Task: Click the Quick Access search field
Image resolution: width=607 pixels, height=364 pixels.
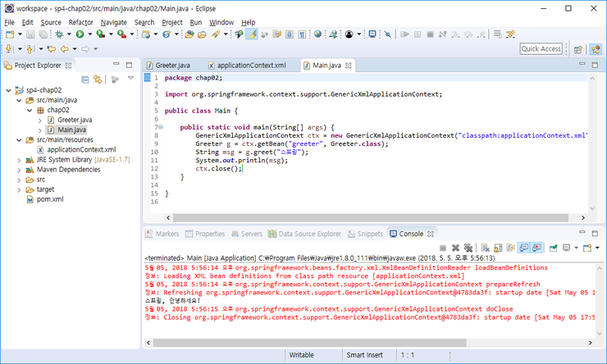Action: click(x=541, y=49)
